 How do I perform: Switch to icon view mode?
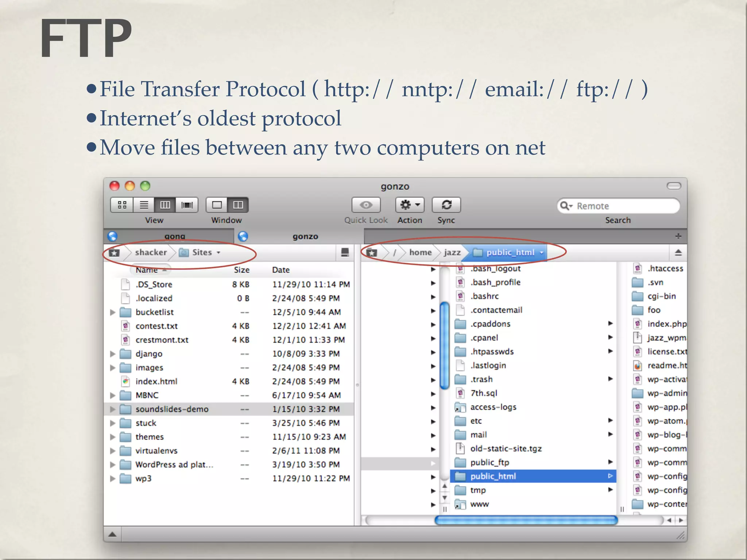point(122,205)
